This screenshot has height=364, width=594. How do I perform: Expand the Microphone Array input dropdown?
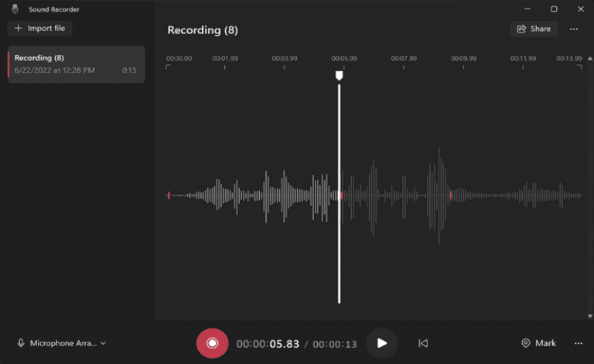point(62,343)
